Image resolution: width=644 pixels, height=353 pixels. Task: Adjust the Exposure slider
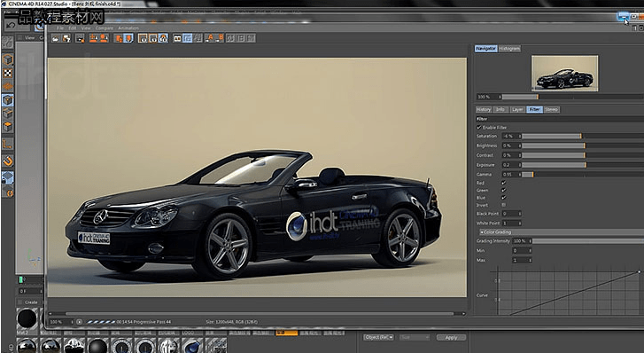click(582, 165)
